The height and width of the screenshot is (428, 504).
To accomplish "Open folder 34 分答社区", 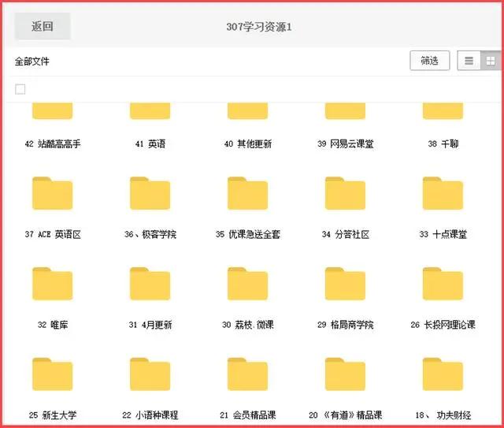I will (x=345, y=194).
